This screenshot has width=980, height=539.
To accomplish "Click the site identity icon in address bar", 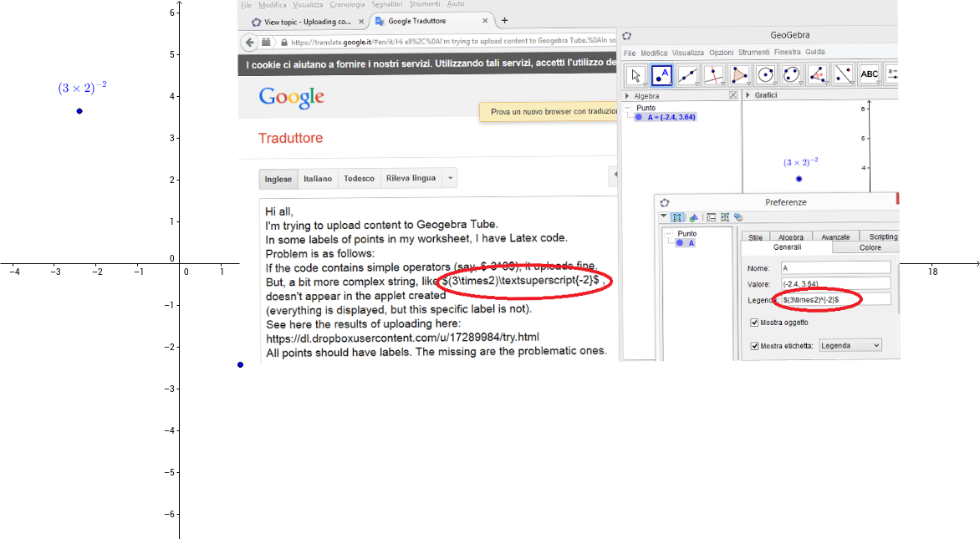I will click(x=266, y=43).
